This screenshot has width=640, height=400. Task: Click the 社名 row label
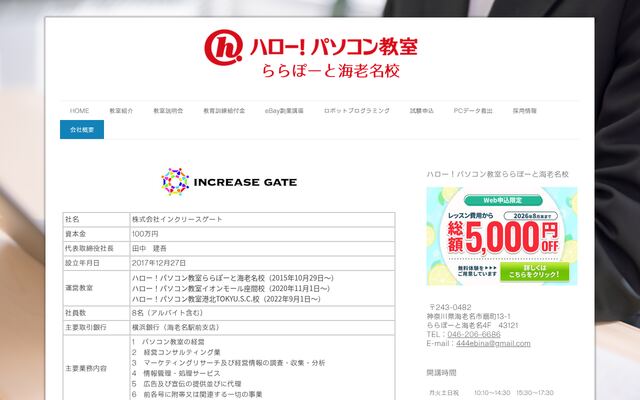(72, 219)
